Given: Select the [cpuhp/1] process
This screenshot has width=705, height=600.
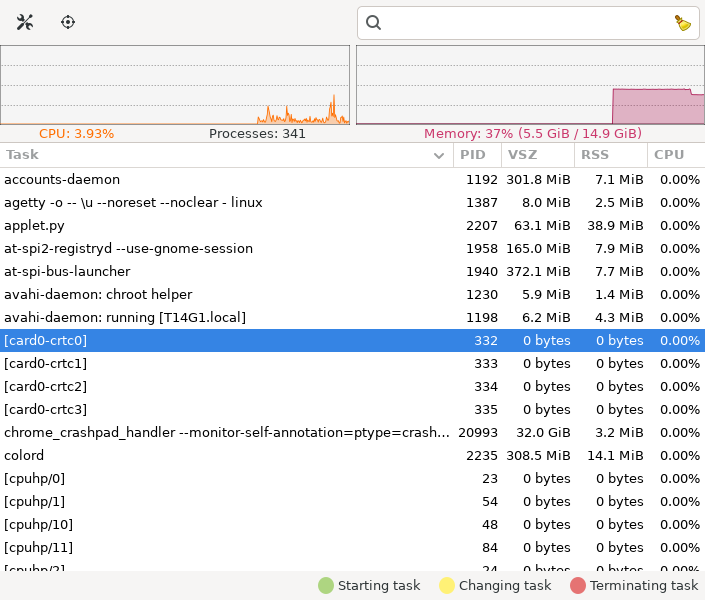Looking at the screenshot, I should (352, 501).
